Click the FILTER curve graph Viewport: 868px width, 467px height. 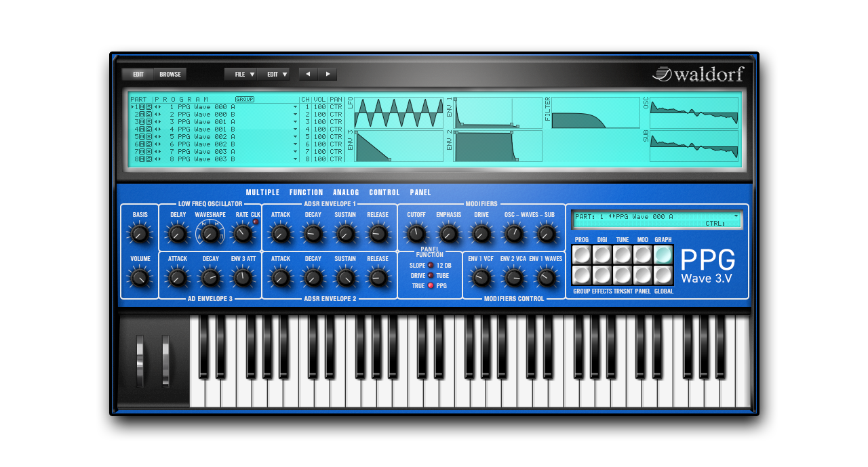click(x=595, y=113)
